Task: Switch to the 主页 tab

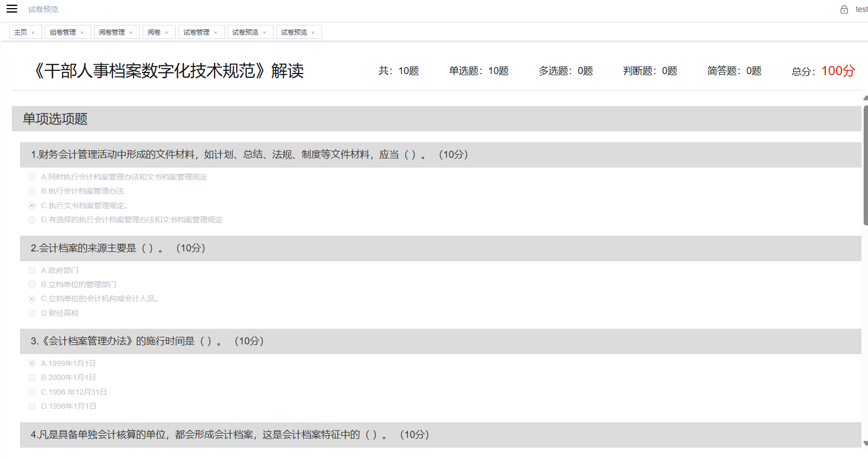Action: tap(21, 32)
